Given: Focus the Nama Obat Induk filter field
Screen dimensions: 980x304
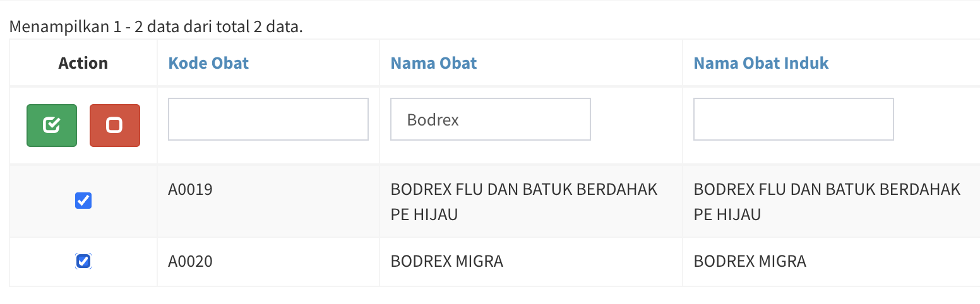Looking at the screenshot, I should point(793,119).
